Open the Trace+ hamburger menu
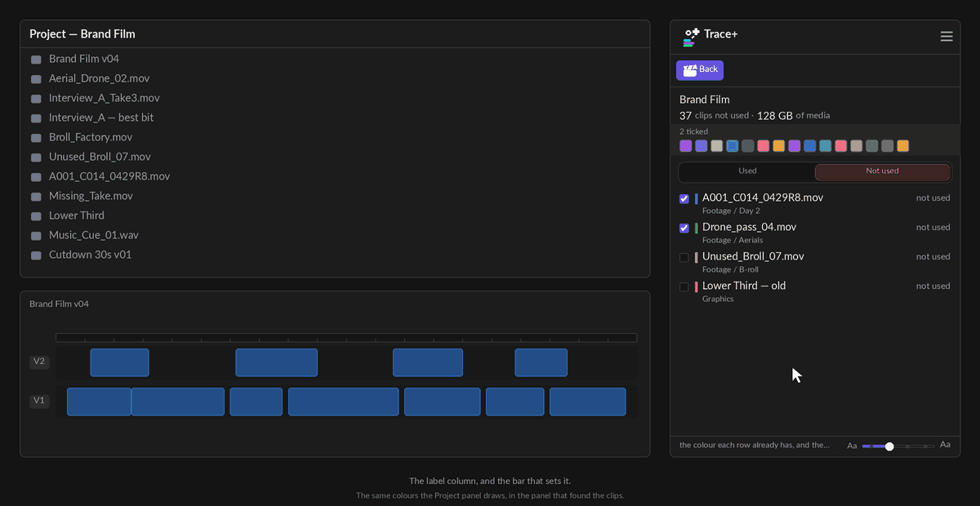Image resolution: width=980 pixels, height=506 pixels. coord(947,36)
